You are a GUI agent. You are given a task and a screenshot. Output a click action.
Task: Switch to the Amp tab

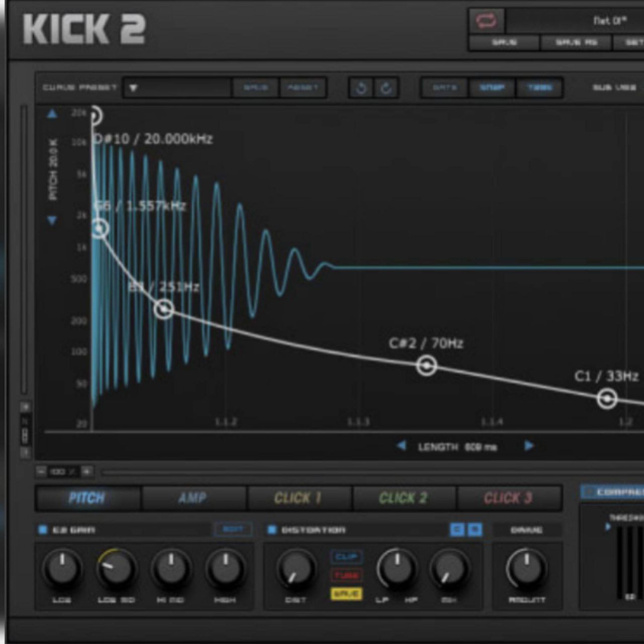click(194, 498)
